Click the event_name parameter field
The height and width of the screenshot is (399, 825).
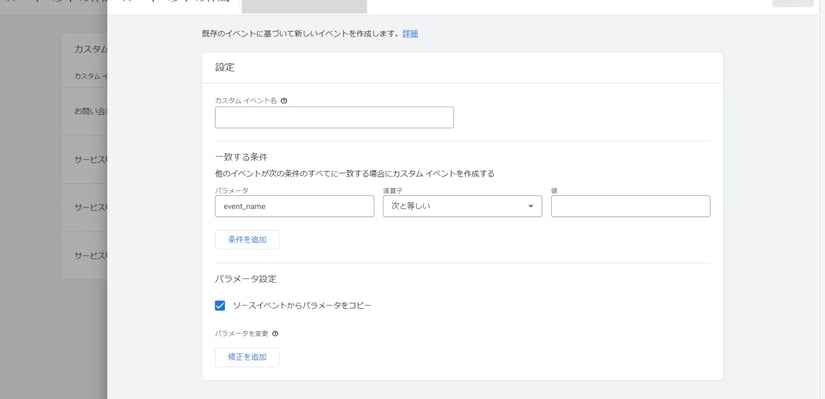click(x=295, y=206)
